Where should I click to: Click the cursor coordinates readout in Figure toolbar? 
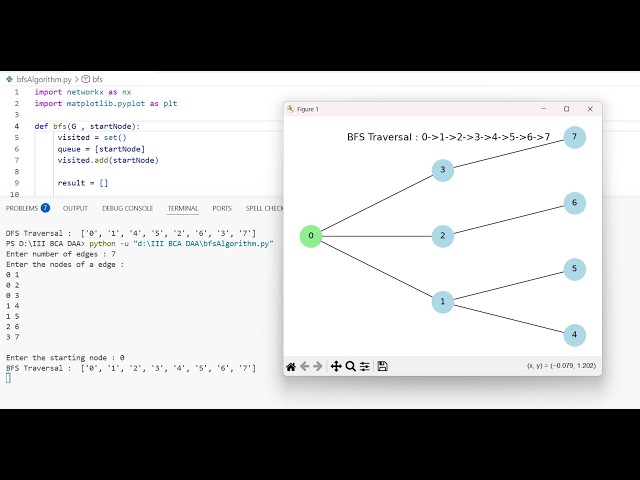pyautogui.click(x=561, y=366)
